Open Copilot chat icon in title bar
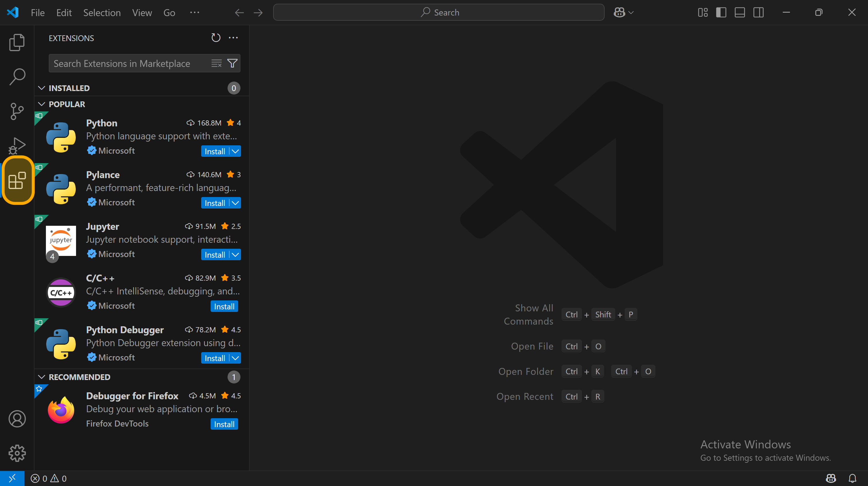This screenshot has width=868, height=486. pyautogui.click(x=619, y=12)
